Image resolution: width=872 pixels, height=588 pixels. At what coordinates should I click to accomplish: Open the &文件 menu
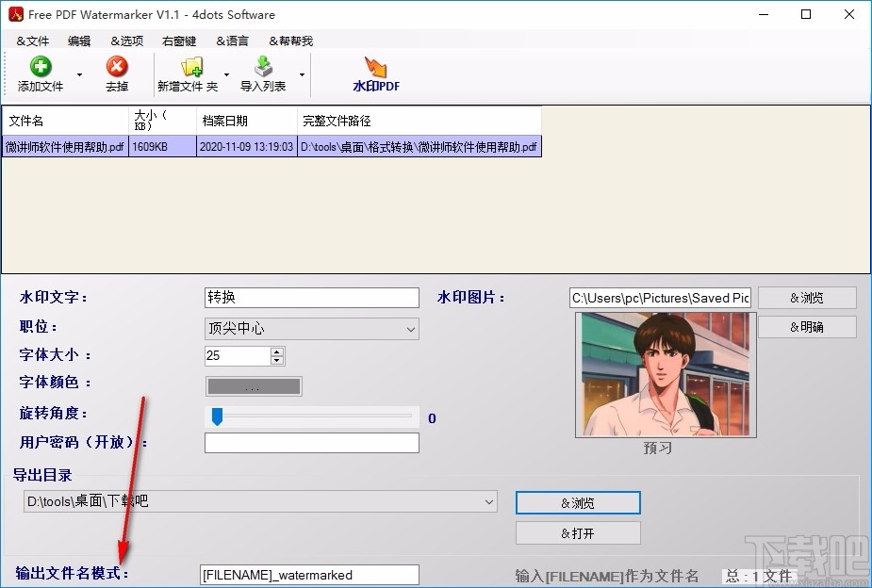pos(33,41)
